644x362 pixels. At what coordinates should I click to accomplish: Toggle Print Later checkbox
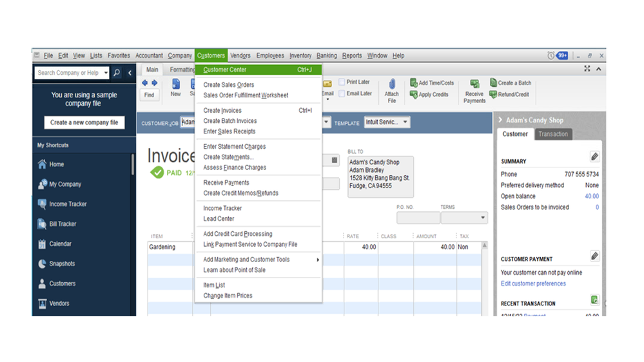click(x=342, y=82)
